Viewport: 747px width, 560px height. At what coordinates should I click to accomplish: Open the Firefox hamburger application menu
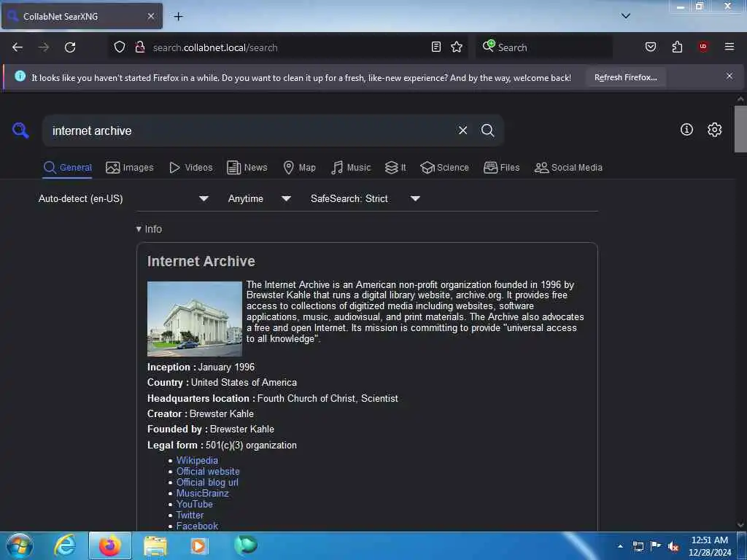click(x=729, y=47)
